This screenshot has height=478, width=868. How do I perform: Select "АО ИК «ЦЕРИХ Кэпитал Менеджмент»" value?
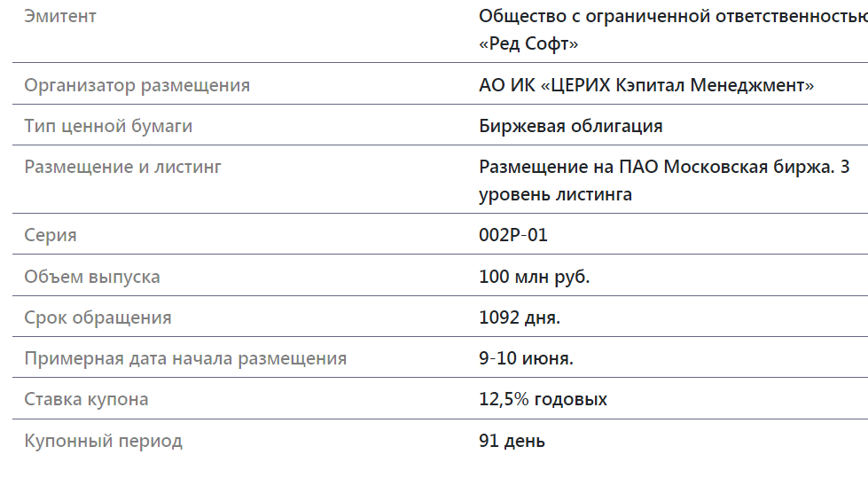(646, 85)
